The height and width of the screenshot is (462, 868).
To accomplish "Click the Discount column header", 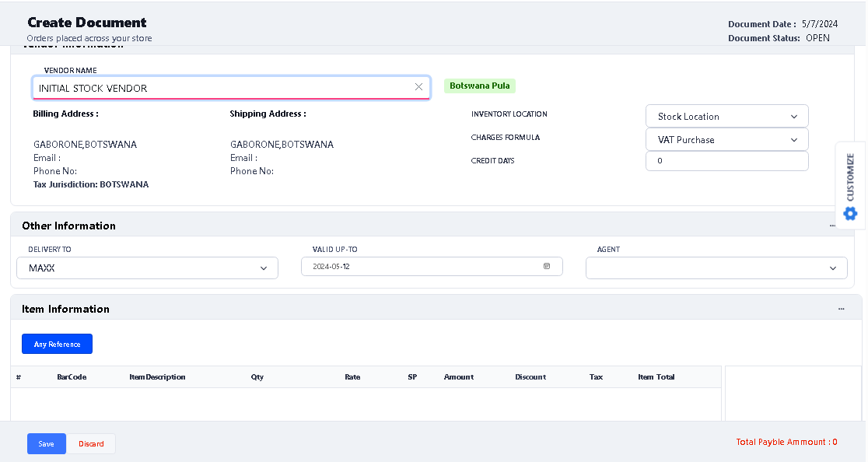I will click(530, 377).
